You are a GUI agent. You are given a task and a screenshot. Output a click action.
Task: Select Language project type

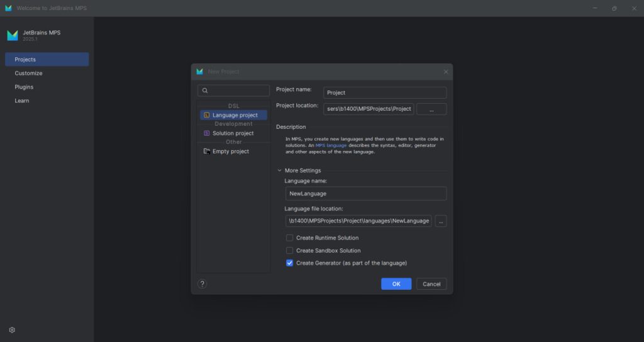[233, 115]
